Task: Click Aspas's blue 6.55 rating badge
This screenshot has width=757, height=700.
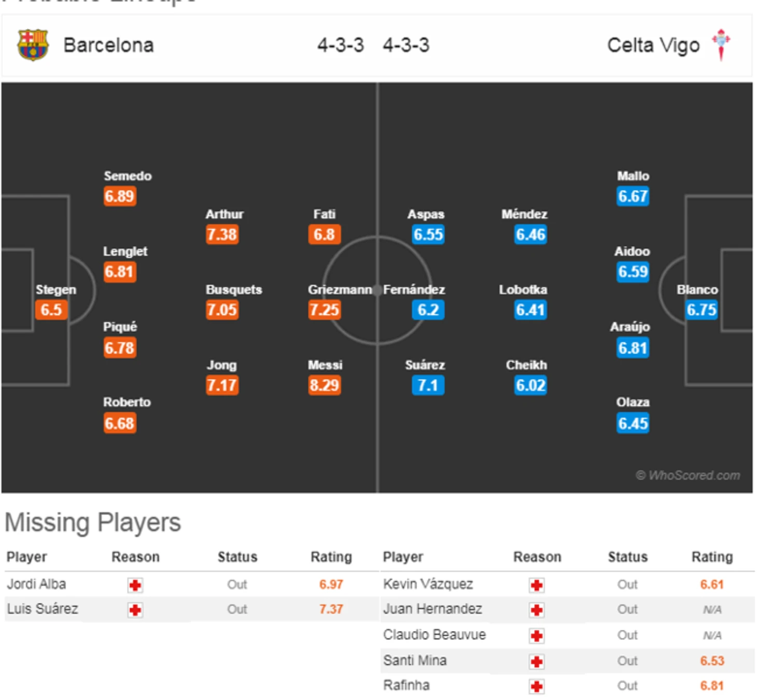Action: 428,235
